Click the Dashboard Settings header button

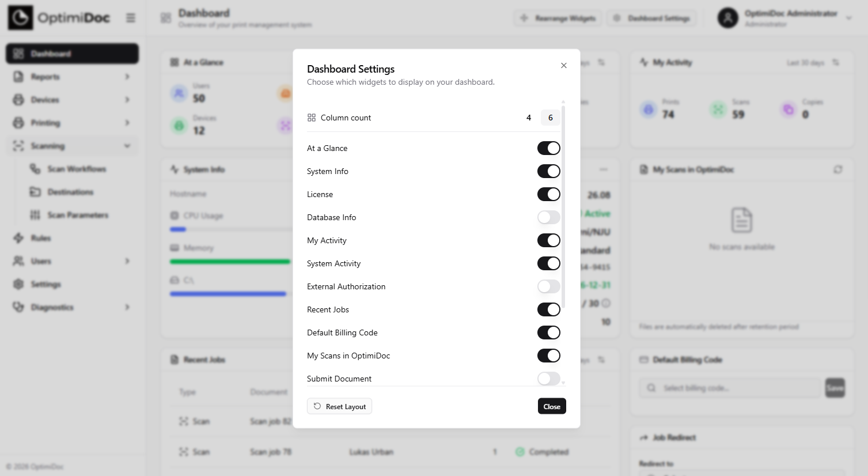(652, 18)
